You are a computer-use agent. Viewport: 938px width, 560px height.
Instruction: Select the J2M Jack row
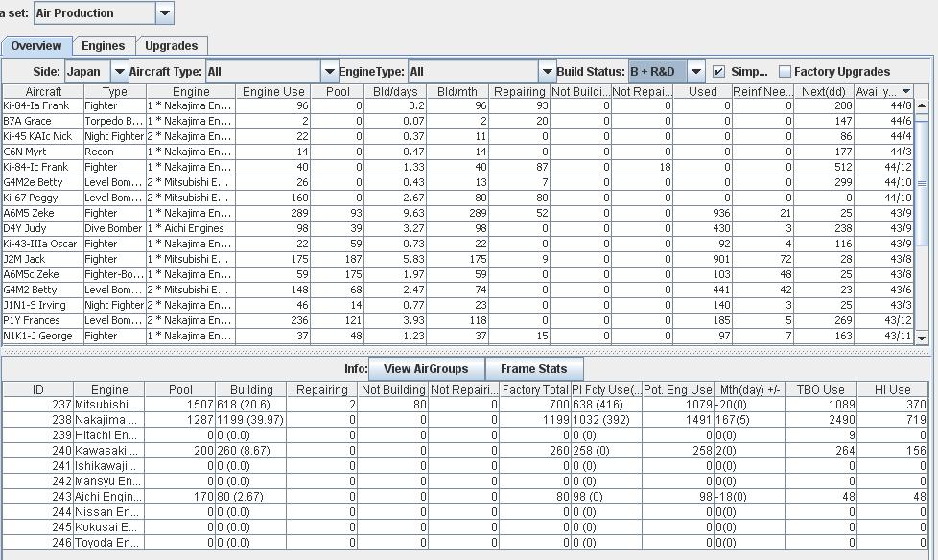[458, 259]
